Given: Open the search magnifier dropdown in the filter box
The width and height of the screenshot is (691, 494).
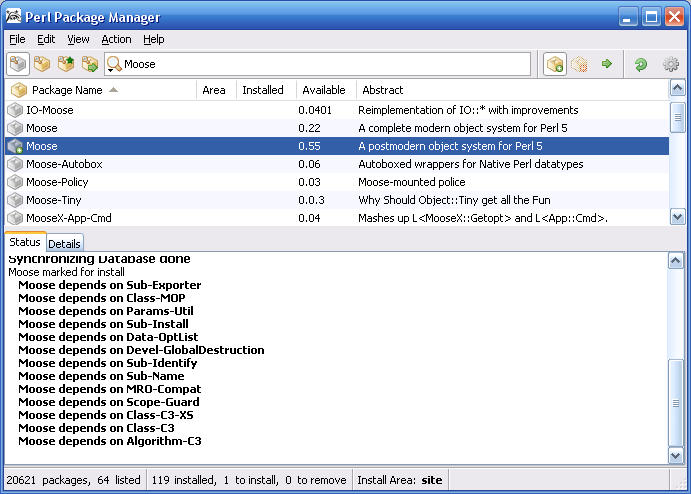Looking at the screenshot, I should point(114,65).
